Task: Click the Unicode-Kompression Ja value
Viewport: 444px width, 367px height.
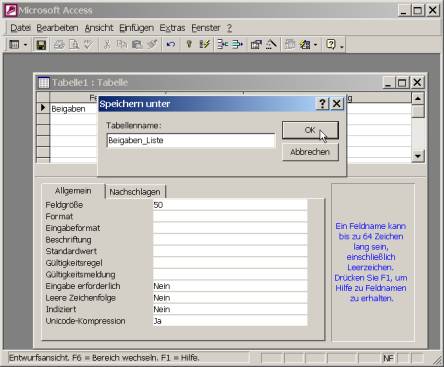Action: point(230,321)
